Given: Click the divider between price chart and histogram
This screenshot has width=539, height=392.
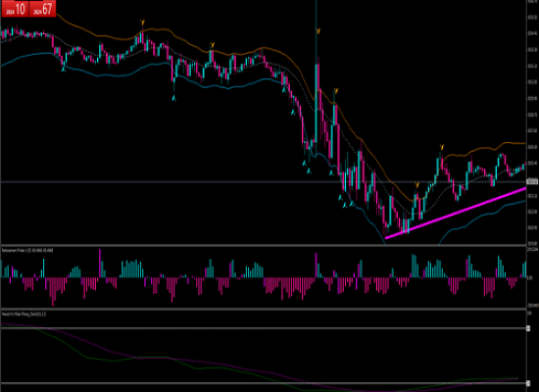Looking at the screenshot, I should point(264,245).
